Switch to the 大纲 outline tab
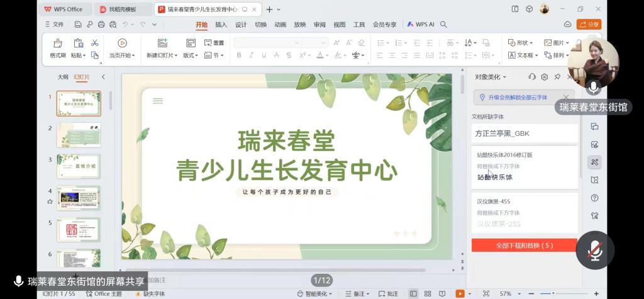This screenshot has width=644, height=299. [x=63, y=77]
